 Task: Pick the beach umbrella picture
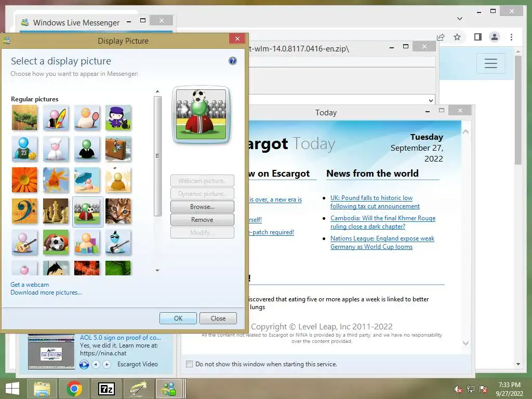pos(87,180)
